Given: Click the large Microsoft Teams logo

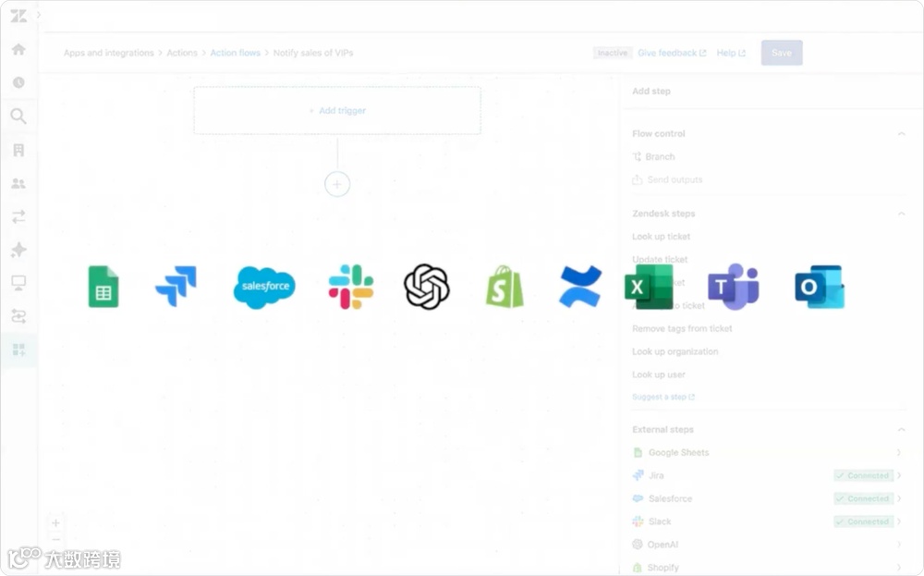Looking at the screenshot, I should (x=733, y=287).
